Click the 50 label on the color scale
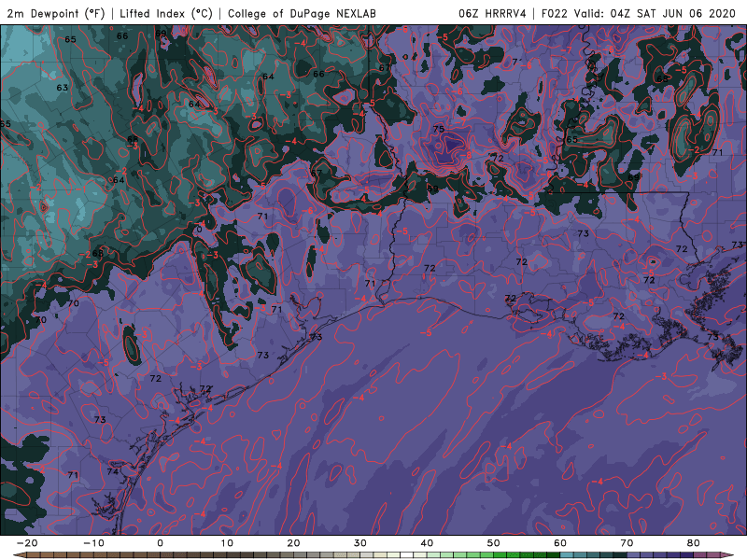 coord(494,543)
